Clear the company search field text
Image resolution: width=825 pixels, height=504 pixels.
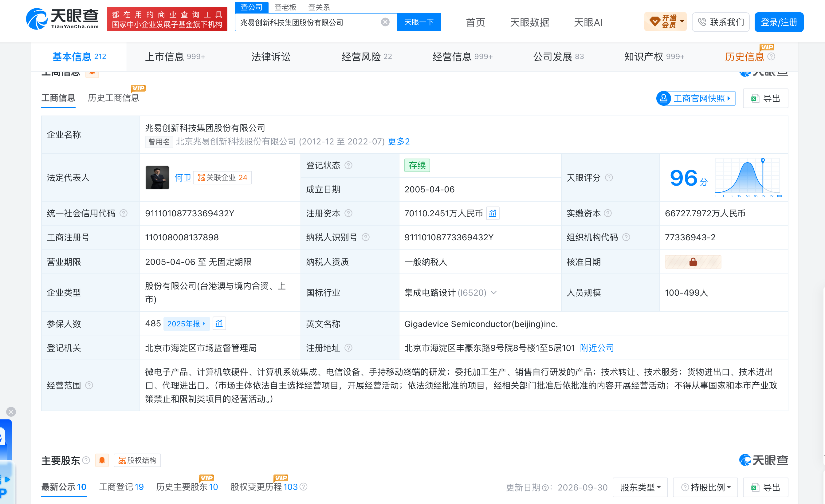(x=385, y=22)
